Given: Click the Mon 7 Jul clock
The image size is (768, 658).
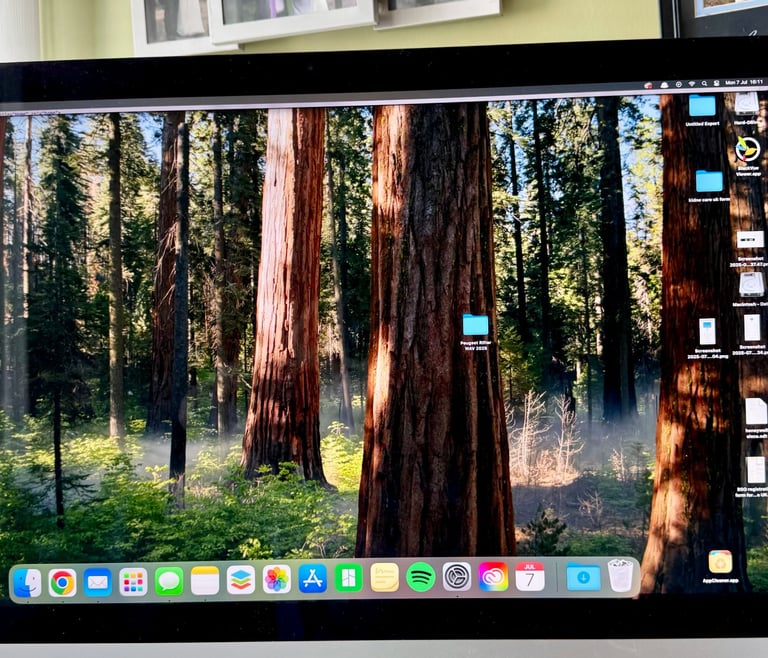Looking at the screenshot, I should (x=744, y=82).
